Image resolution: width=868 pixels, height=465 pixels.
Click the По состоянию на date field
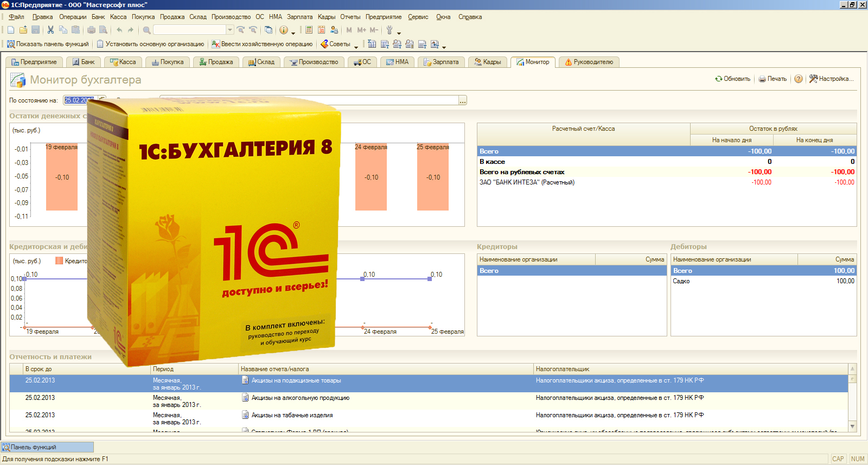pyautogui.click(x=80, y=100)
